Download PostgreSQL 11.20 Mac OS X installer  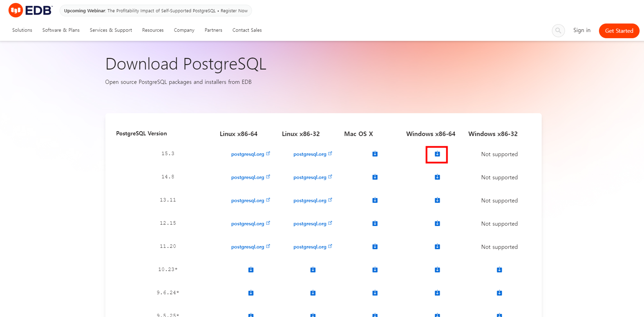pyautogui.click(x=375, y=247)
